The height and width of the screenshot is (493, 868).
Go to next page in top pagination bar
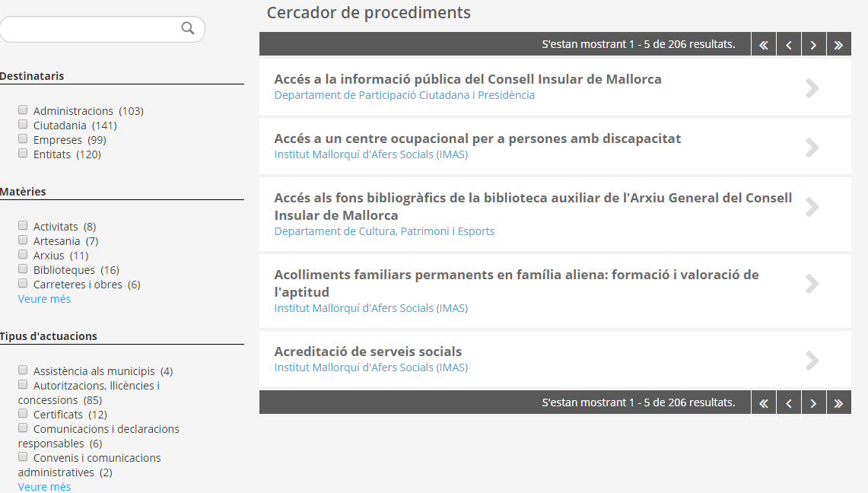click(x=813, y=45)
